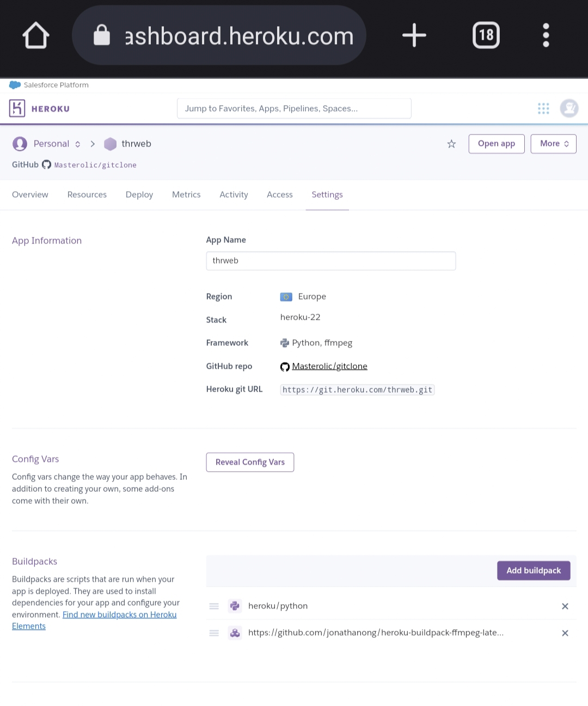Open the More dropdown menu
The height and width of the screenshot is (706, 588).
tap(553, 143)
